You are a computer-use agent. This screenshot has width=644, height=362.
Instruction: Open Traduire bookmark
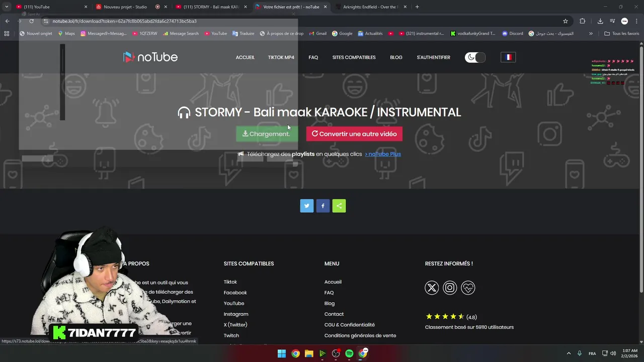(243, 34)
